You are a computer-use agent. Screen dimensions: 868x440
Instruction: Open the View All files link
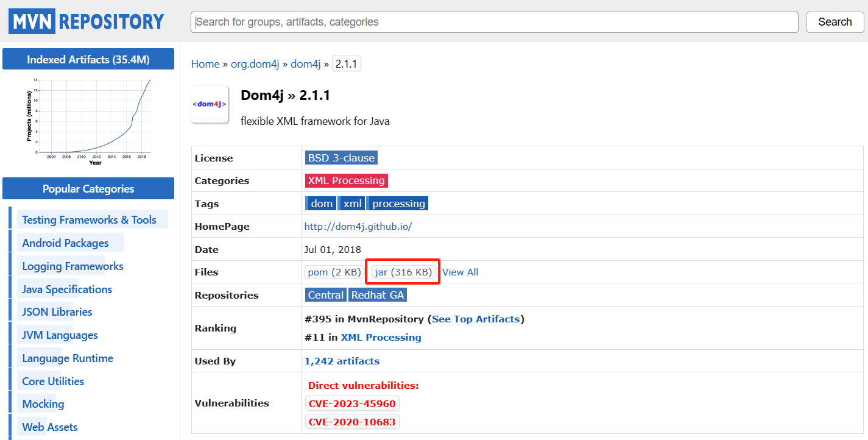pyautogui.click(x=460, y=272)
